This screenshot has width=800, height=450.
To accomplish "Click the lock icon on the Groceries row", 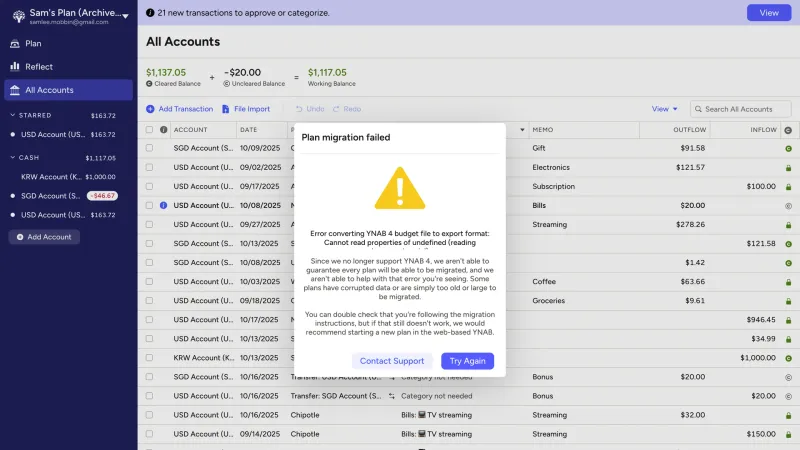I will 788,301.
